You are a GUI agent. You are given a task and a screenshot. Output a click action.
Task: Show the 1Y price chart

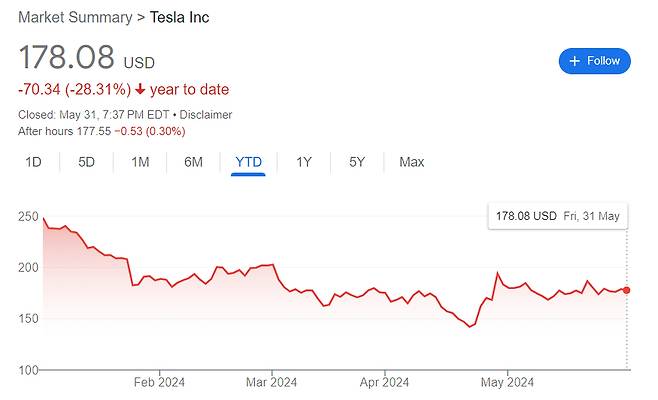304,162
